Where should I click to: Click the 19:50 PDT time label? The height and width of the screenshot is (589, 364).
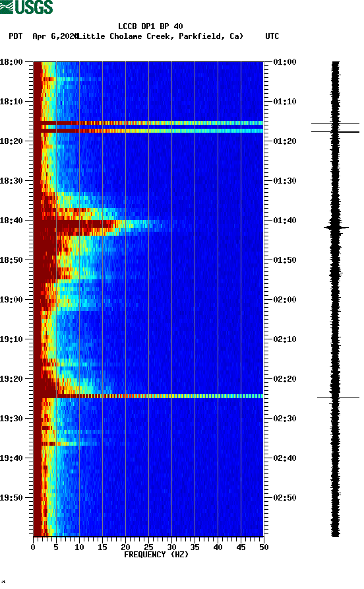[11, 498]
